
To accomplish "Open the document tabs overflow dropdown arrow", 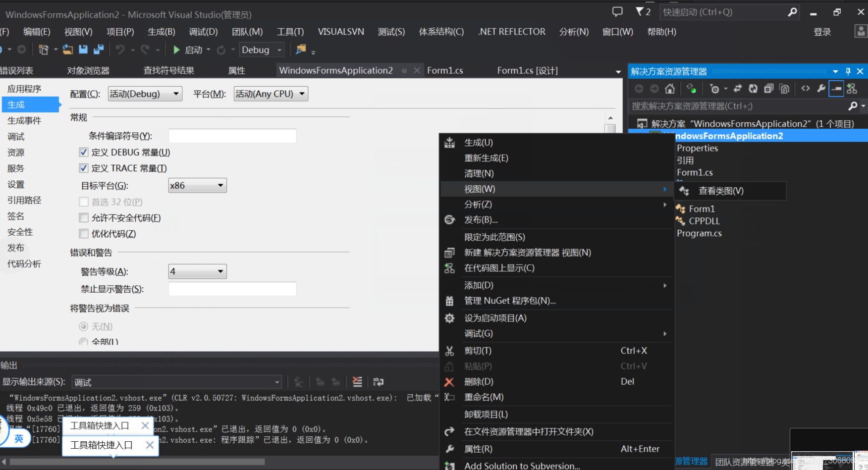I will 618,72.
